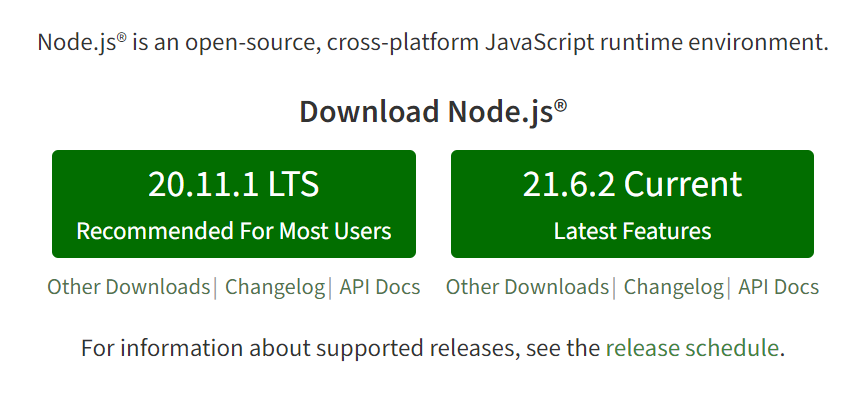Follow the release schedule link

(692, 348)
